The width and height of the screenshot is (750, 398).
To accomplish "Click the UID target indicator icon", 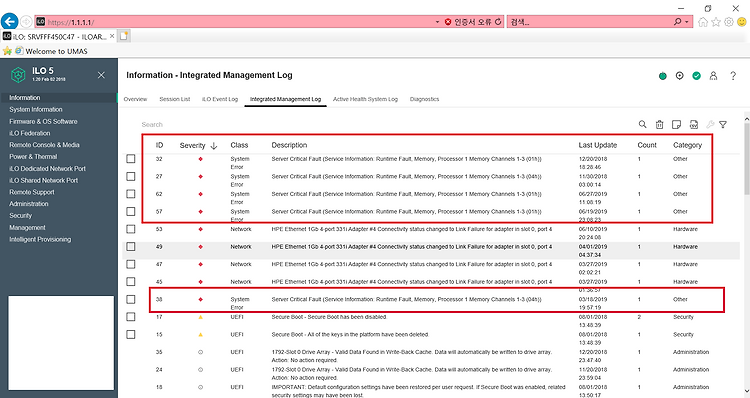I will coord(679,76).
